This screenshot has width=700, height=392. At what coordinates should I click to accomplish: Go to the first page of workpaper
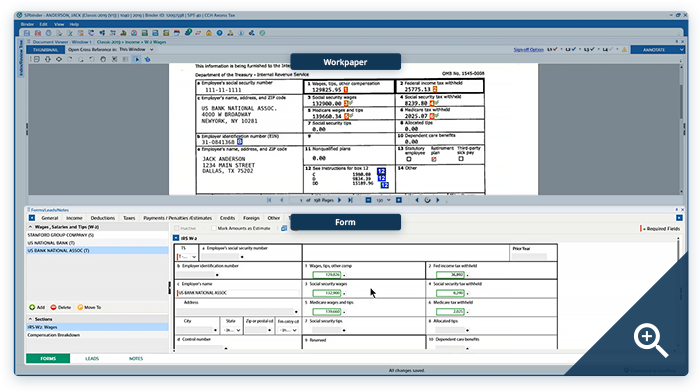tap(269, 200)
